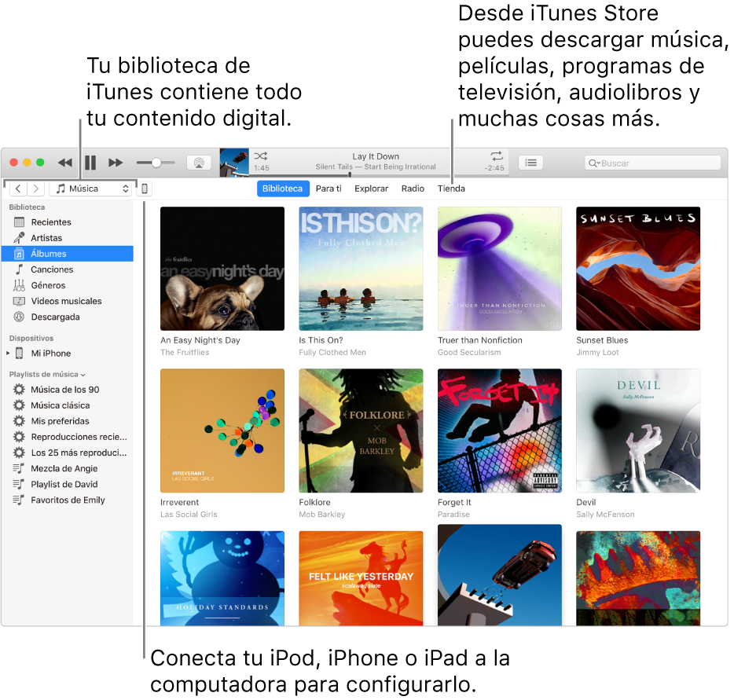The width and height of the screenshot is (734, 700).
Task: Click the -2:45 remaining time
Action: [494, 168]
